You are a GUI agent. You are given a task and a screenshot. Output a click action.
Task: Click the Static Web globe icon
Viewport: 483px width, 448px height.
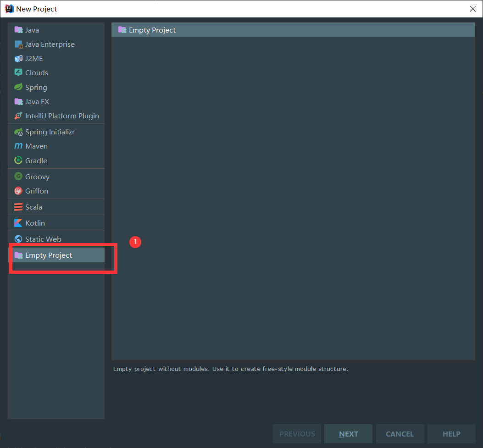click(18, 239)
